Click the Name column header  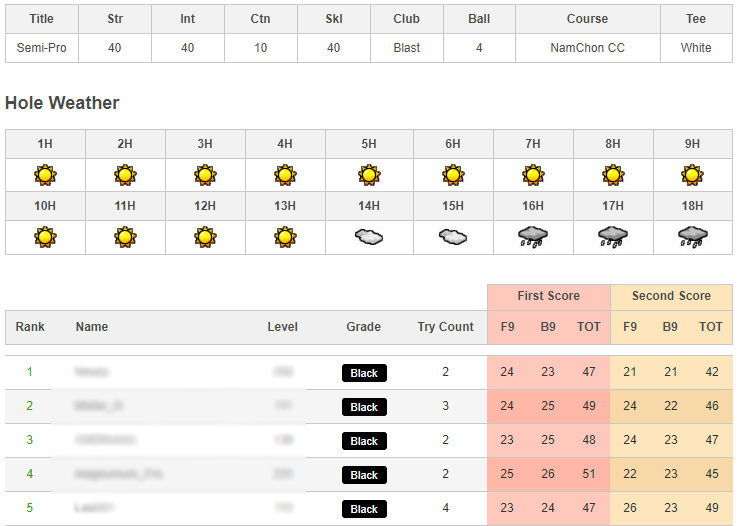[92, 327]
